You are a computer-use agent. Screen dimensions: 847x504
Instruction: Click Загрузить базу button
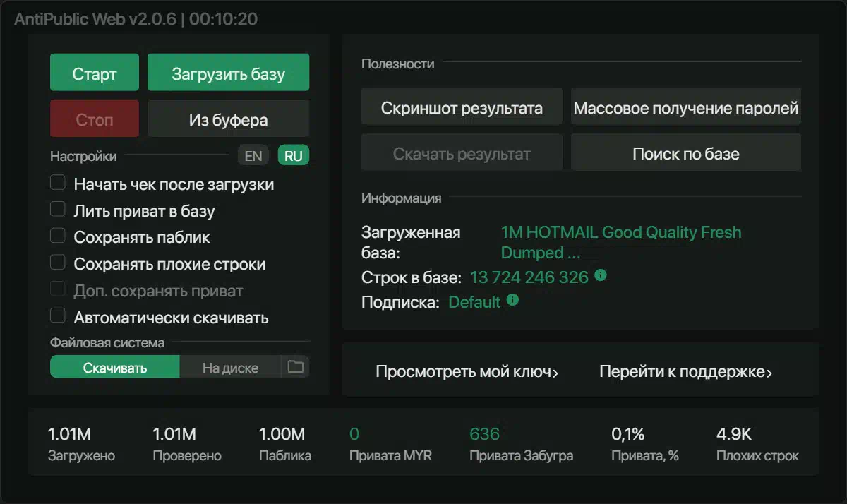(229, 73)
